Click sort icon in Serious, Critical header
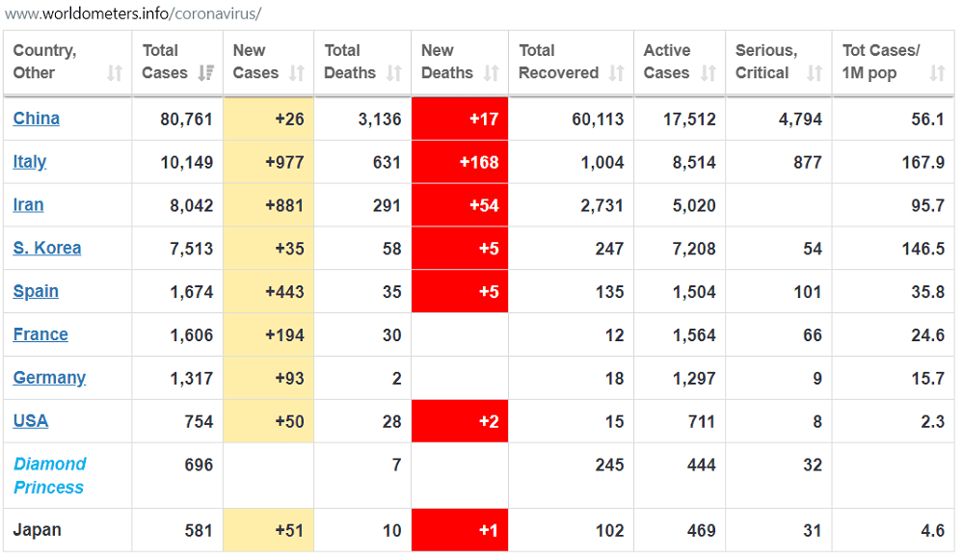Viewport: 963px width, 560px height. tap(815, 73)
